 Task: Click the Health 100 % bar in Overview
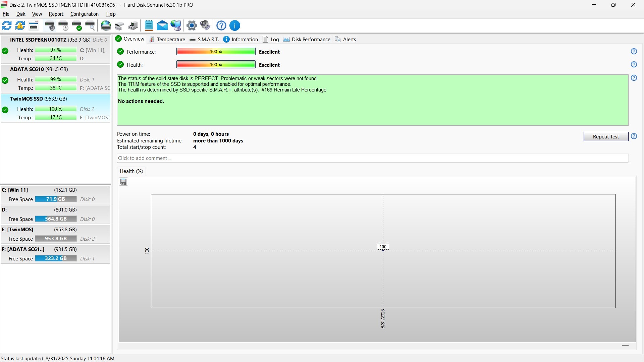[x=216, y=64]
